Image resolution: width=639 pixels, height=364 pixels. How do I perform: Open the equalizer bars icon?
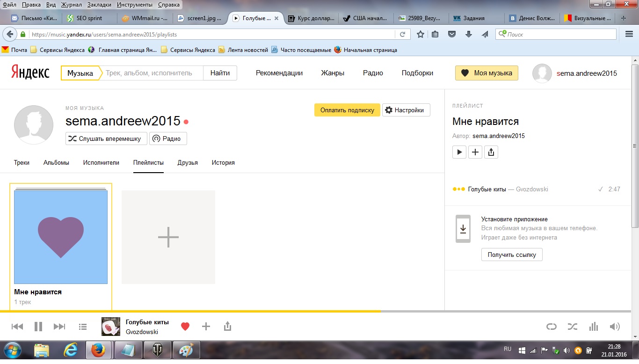[x=594, y=327]
